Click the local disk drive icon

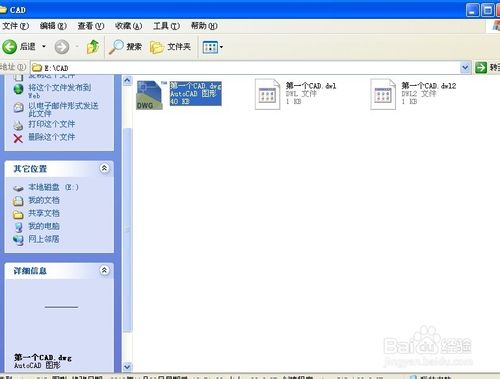18,188
